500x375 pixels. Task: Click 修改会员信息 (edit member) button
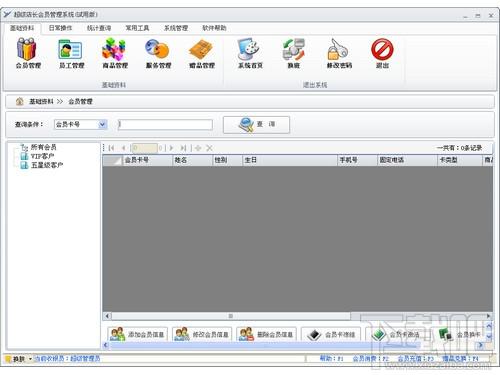(x=202, y=334)
